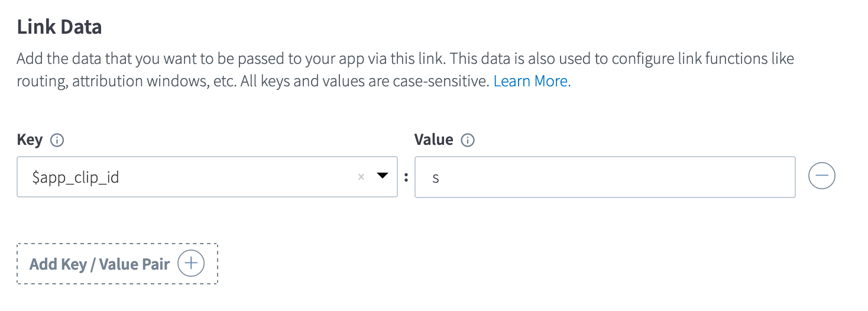This screenshot has width=868, height=311.
Task: Click the colon separator between Key and Value
Action: coord(406,177)
